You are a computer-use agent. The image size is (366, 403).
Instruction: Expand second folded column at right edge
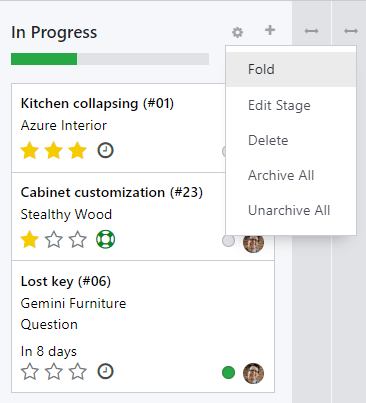click(351, 31)
